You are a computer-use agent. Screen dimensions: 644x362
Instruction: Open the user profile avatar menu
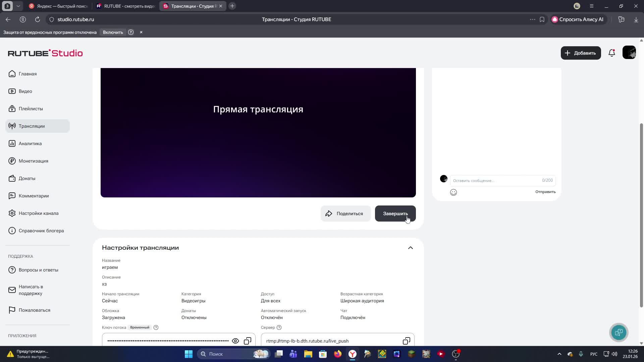(629, 53)
